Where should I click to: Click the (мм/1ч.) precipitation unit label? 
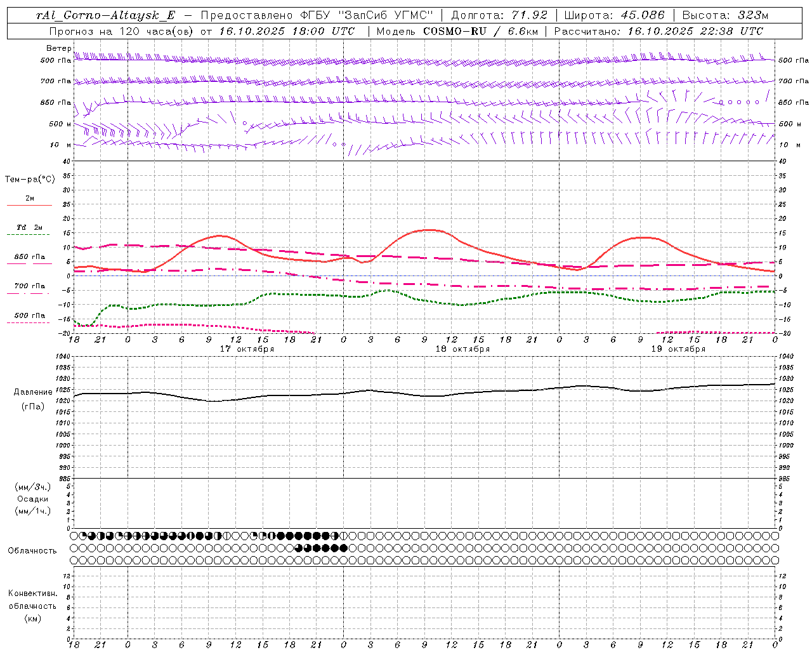point(33,511)
